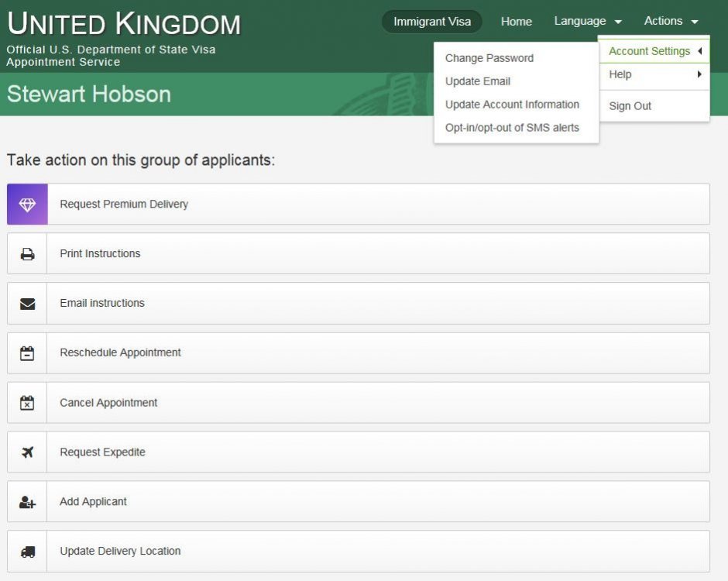
Task: Collapse the Actions dropdown menu
Action: (x=671, y=21)
